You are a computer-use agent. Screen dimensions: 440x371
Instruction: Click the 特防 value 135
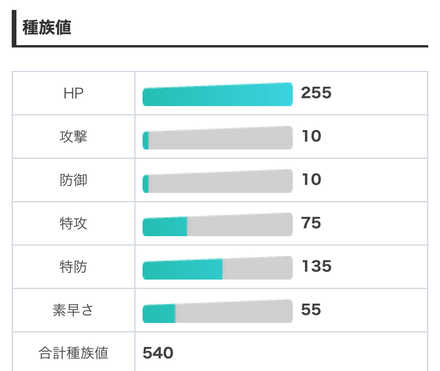click(316, 266)
